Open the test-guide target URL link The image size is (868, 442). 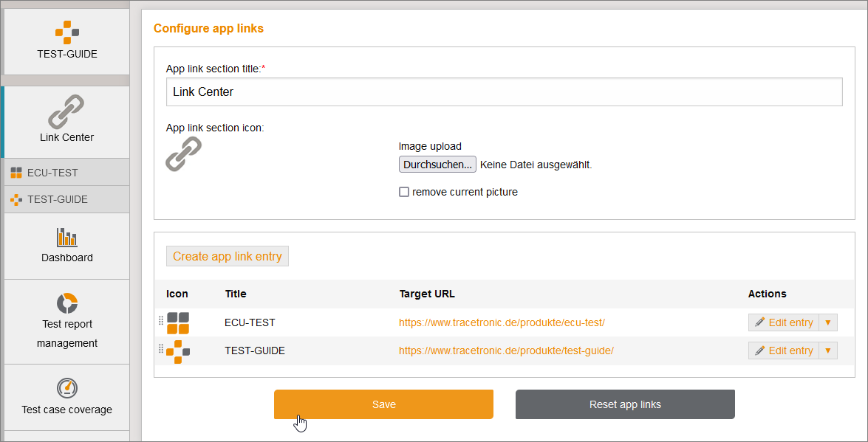pyautogui.click(x=506, y=351)
